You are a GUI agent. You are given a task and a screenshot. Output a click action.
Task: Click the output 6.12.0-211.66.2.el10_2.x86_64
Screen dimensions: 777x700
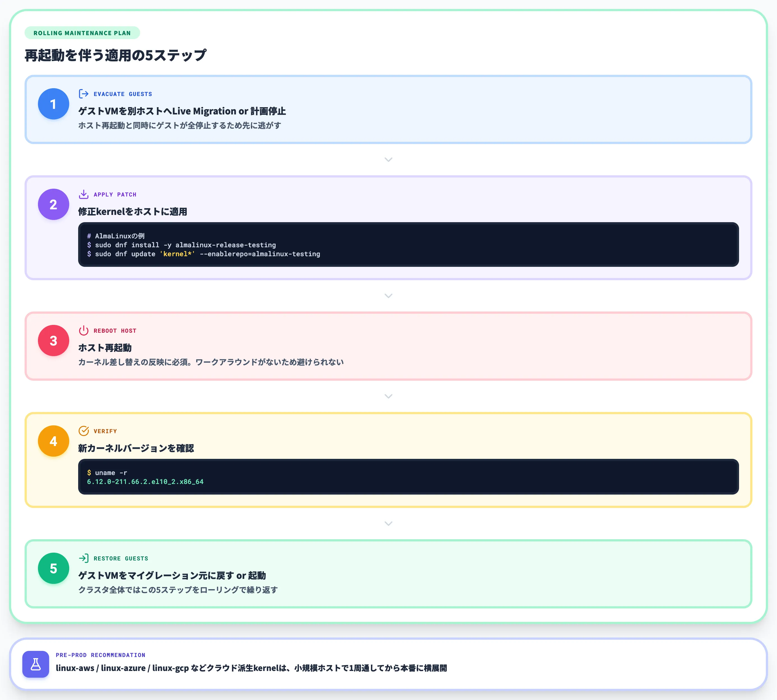coord(145,481)
